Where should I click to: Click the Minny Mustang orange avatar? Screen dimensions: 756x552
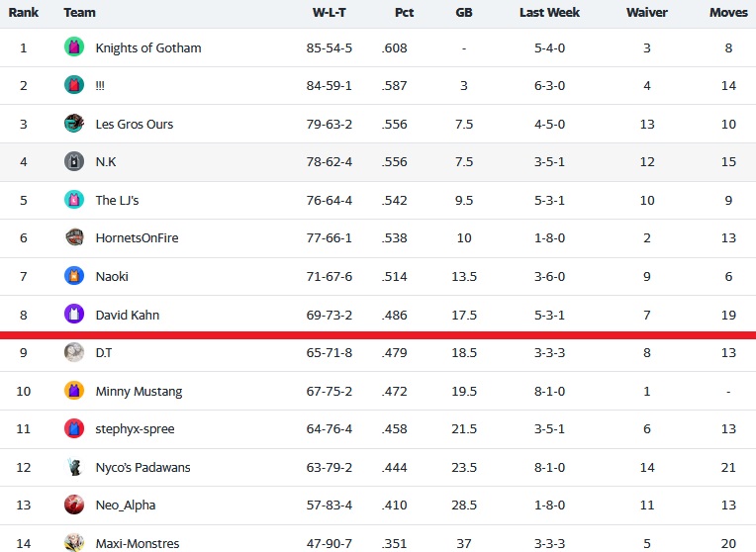coord(74,391)
